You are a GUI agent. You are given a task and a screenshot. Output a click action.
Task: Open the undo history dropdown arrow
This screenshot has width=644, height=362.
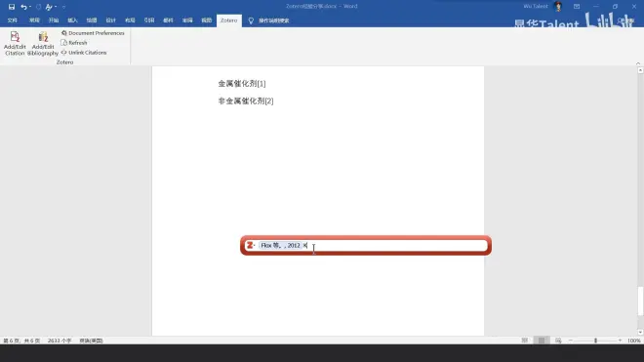pyautogui.click(x=30, y=7)
